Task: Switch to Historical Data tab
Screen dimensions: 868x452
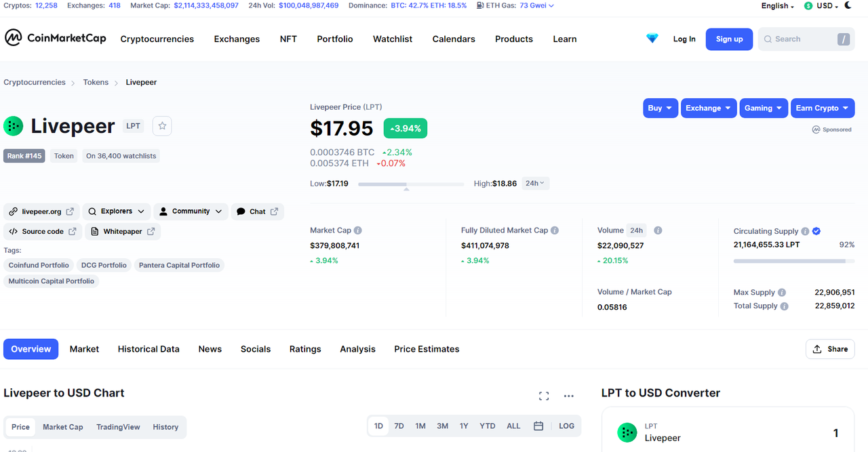Action: click(x=149, y=349)
